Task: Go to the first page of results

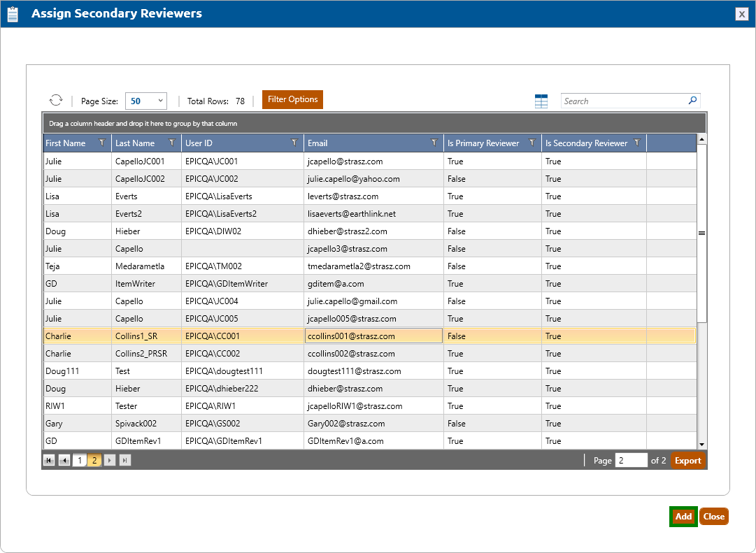Action: 49,460
